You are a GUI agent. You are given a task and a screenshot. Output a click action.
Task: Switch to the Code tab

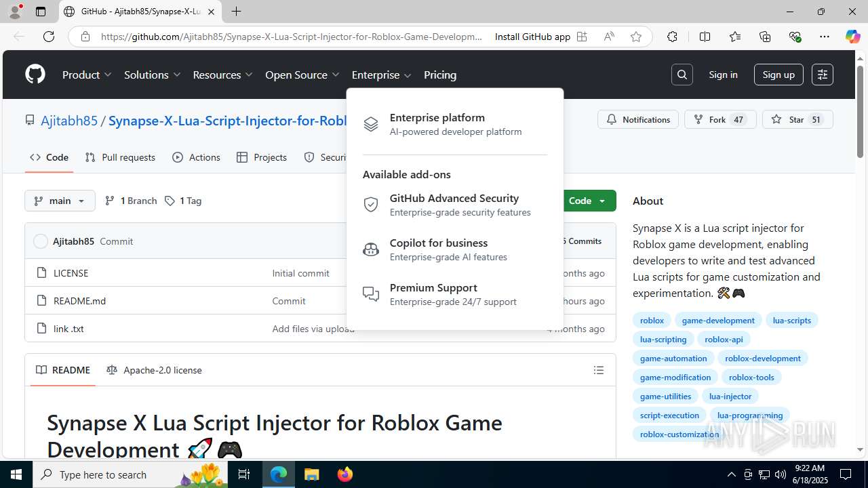(49, 157)
